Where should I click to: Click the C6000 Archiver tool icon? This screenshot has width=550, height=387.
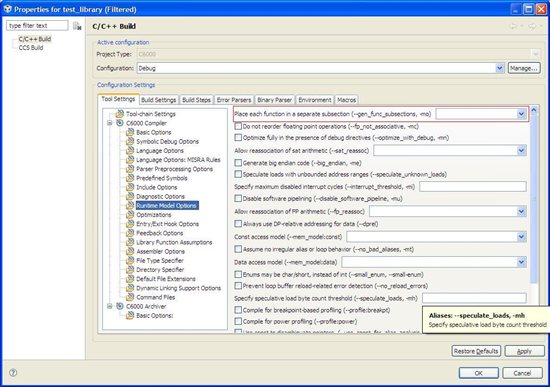click(120, 306)
